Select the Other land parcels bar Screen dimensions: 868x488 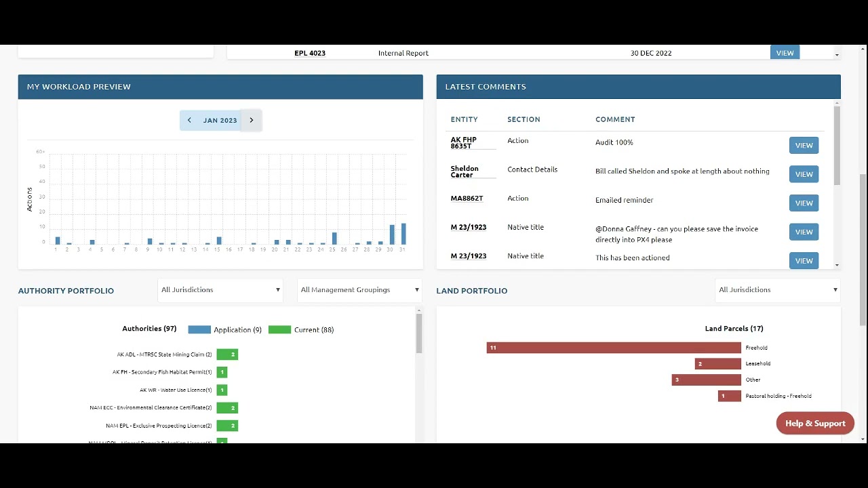coord(707,380)
